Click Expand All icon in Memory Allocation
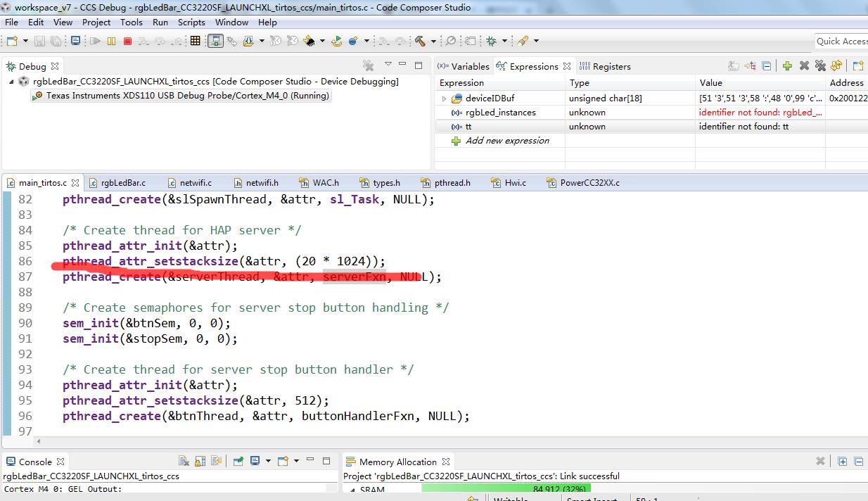 pyautogui.click(x=842, y=462)
